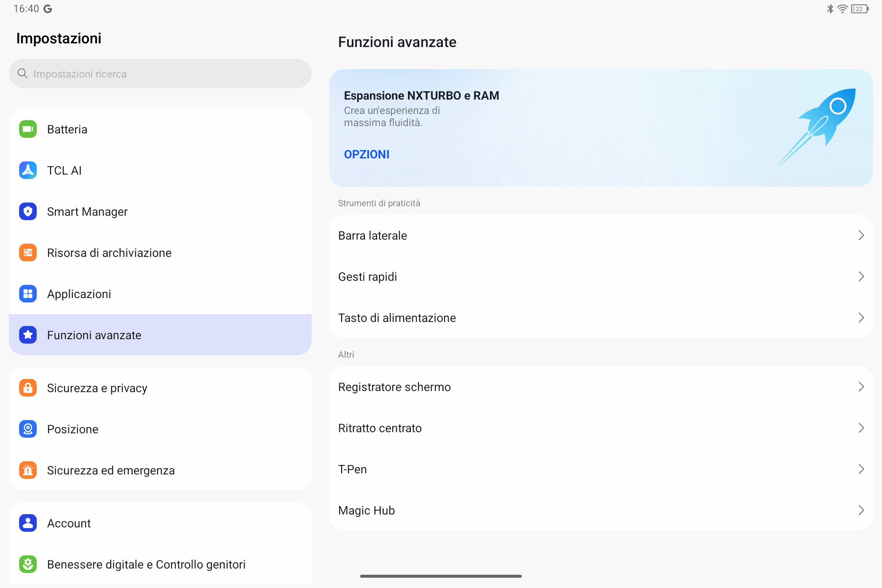Tap the bottom navigation gesture bar
The height and width of the screenshot is (588, 882).
coord(441,576)
